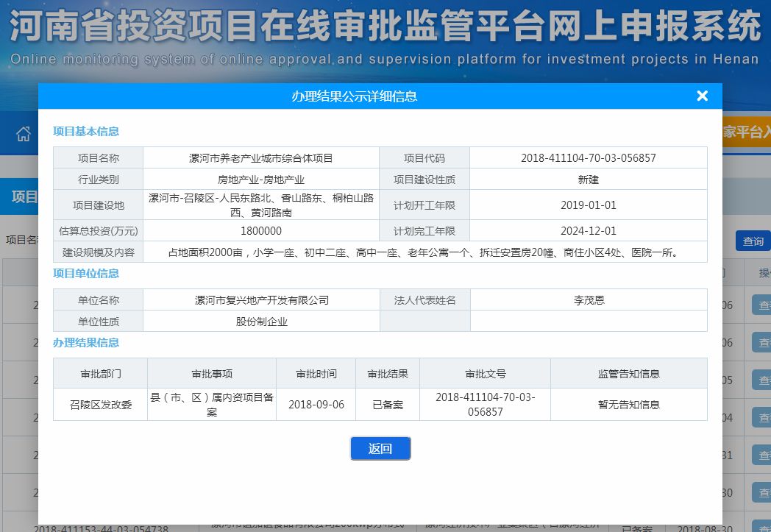This screenshot has width=771, height=532.
Task: Select the approval date 2018-09-06
Action: pos(316,405)
